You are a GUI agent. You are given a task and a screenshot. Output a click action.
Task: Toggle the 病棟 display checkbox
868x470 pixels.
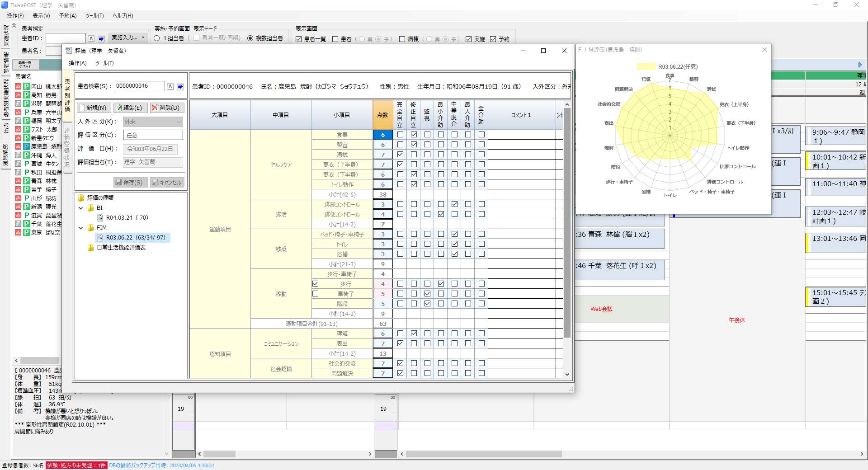[x=402, y=39]
